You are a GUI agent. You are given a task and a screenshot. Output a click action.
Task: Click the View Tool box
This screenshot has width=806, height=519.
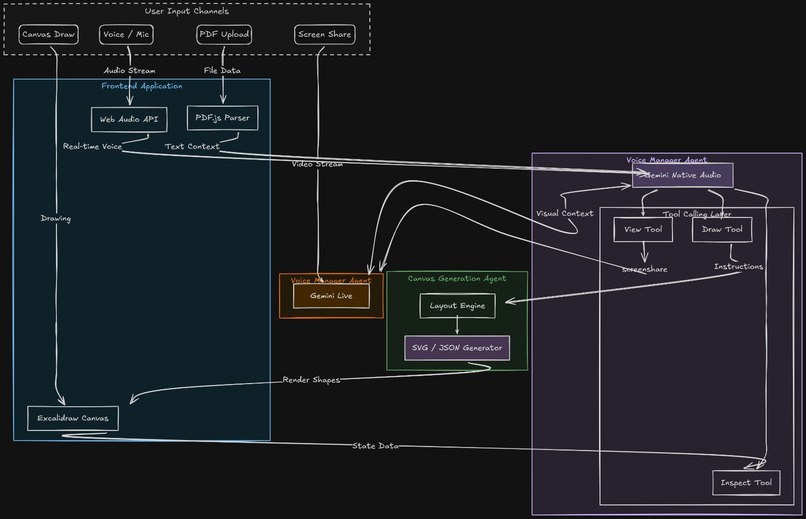point(643,230)
